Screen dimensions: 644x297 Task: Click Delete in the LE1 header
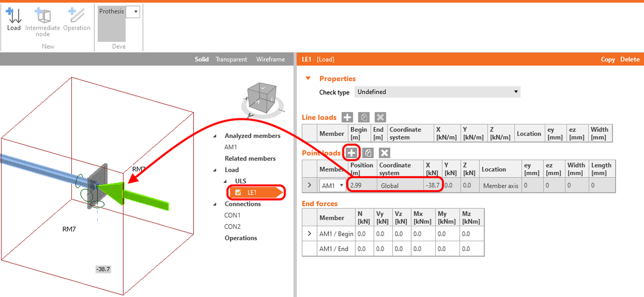tap(630, 60)
